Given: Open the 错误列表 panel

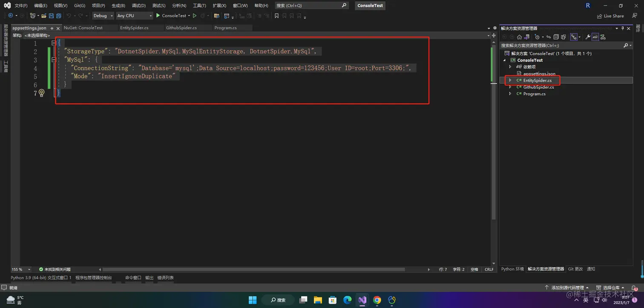Looking at the screenshot, I should [165, 278].
